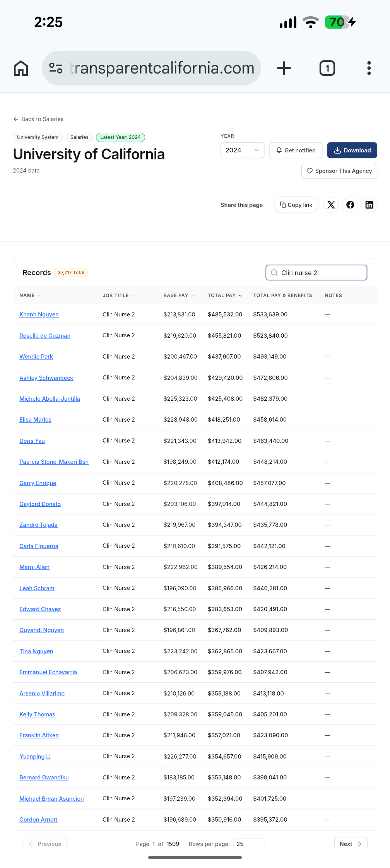Open Tina Nguyen's record
The width and height of the screenshot is (390, 868).
coord(36,651)
